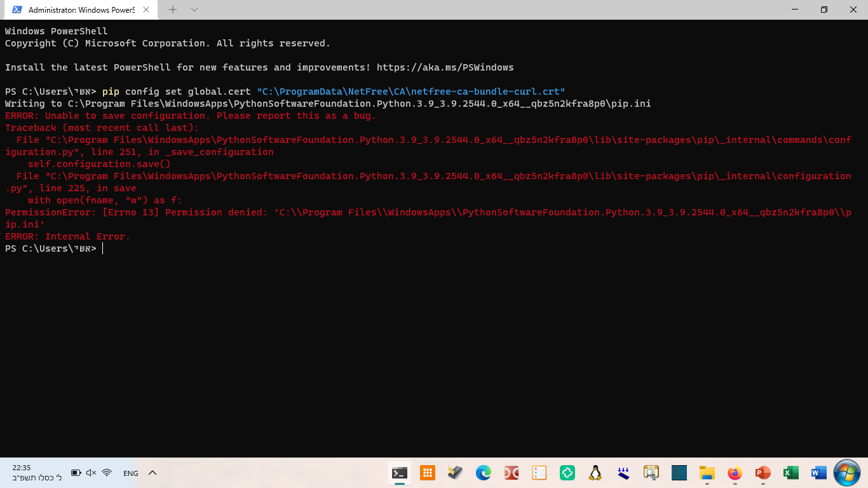The image size is (868, 488).
Task: Open File Explorer folder icon in taskbar
Action: click(x=707, y=473)
